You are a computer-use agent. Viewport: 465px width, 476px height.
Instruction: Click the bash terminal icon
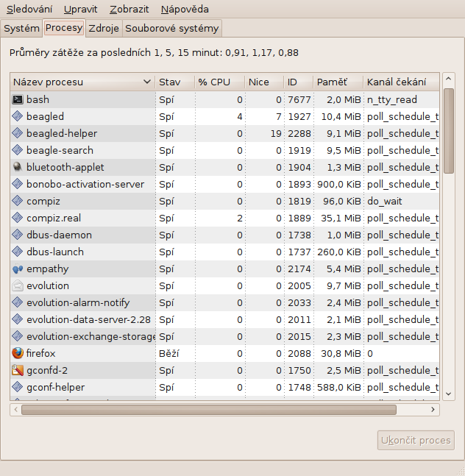pos(18,99)
